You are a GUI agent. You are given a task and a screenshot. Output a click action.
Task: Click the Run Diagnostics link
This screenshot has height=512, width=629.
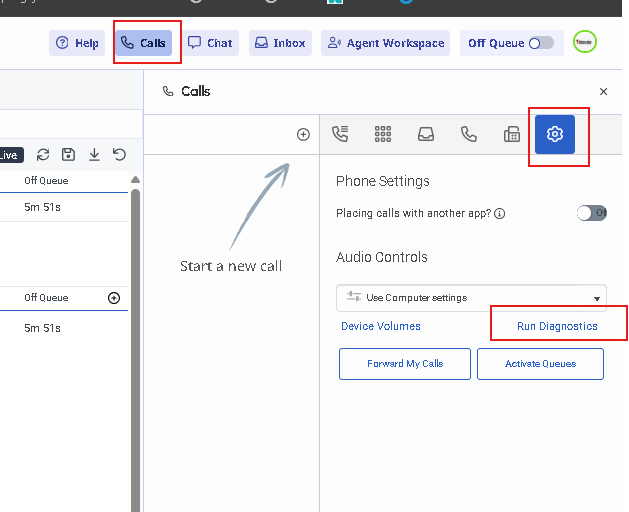point(557,326)
